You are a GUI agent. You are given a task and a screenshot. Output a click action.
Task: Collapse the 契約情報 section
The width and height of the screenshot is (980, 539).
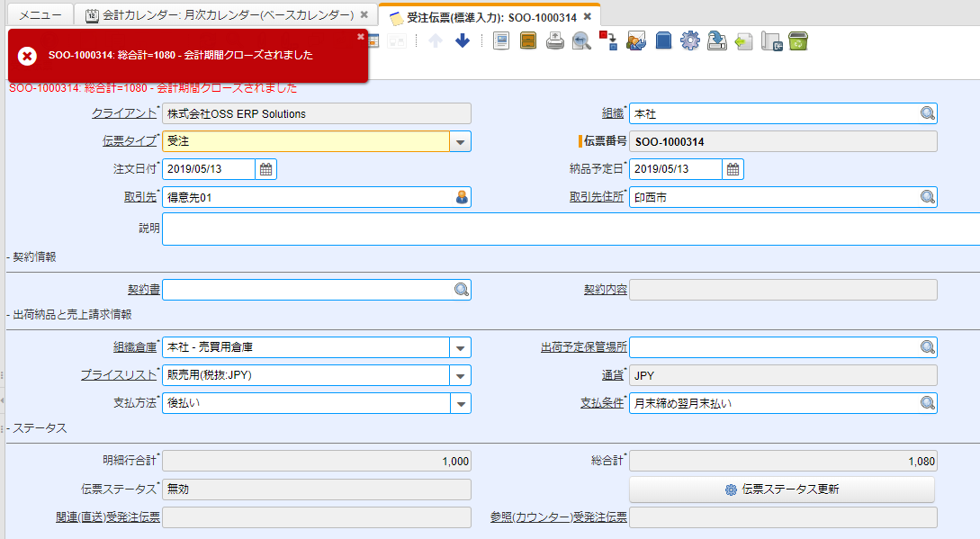(31, 257)
